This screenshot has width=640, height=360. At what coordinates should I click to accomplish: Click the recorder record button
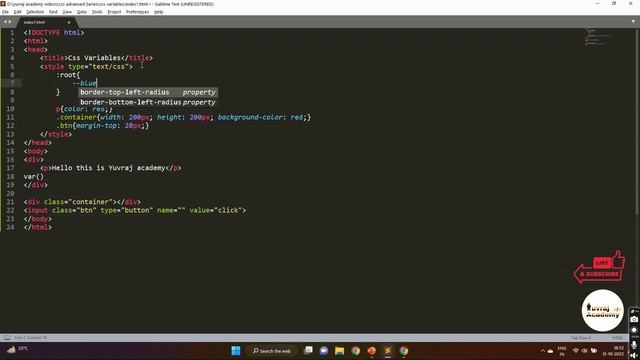pos(634,330)
